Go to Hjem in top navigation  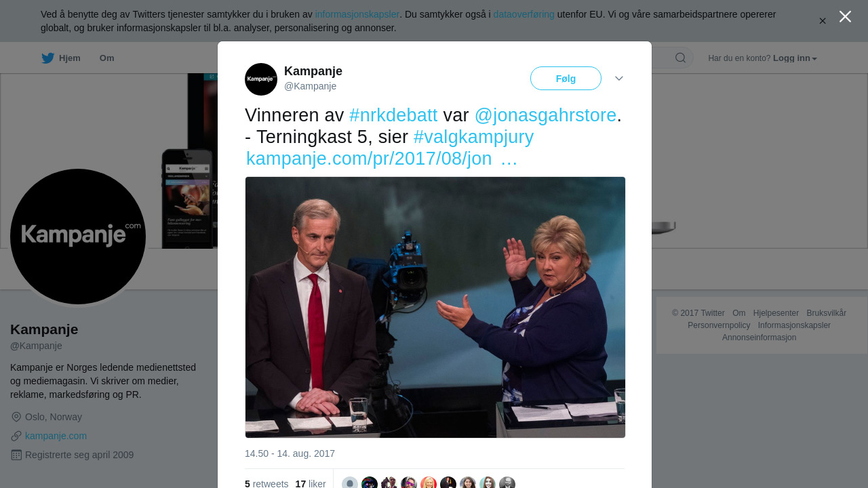click(x=70, y=58)
